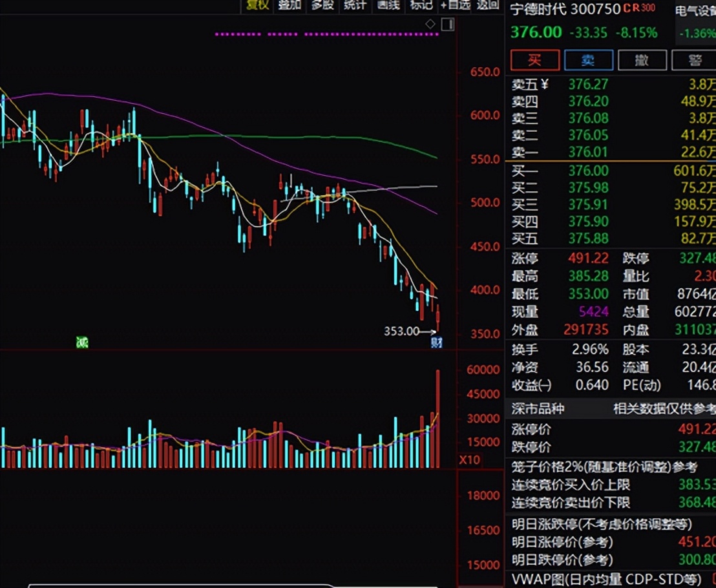Switch on 多股 multi-stock view
The width and height of the screenshot is (716, 588).
tap(322, 5)
